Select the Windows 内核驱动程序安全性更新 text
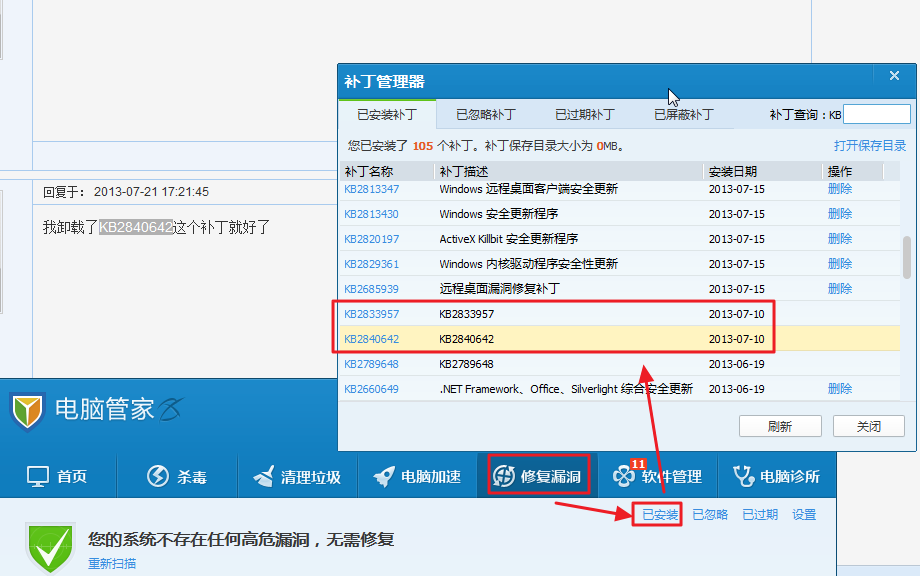The height and width of the screenshot is (576, 920). pos(528,264)
